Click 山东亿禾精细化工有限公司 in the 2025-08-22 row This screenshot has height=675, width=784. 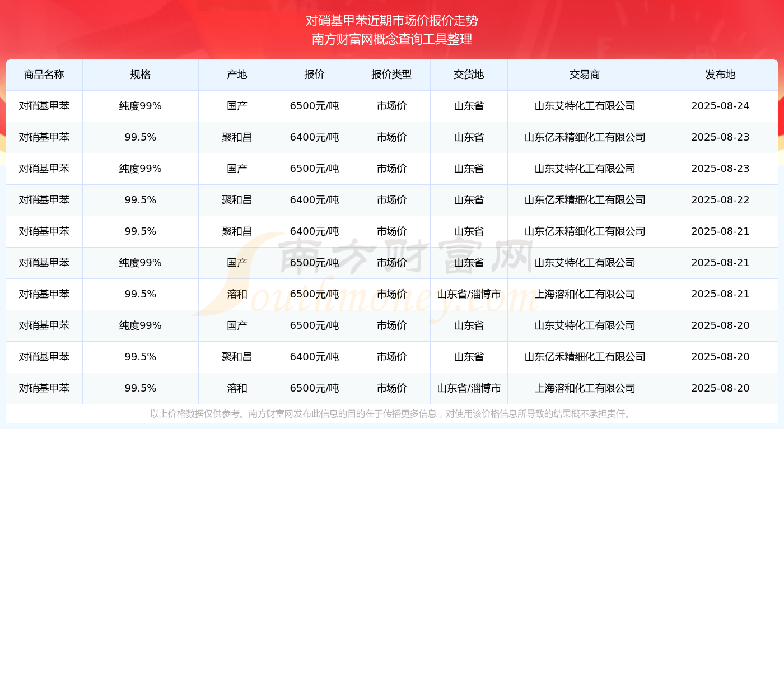[x=585, y=200]
